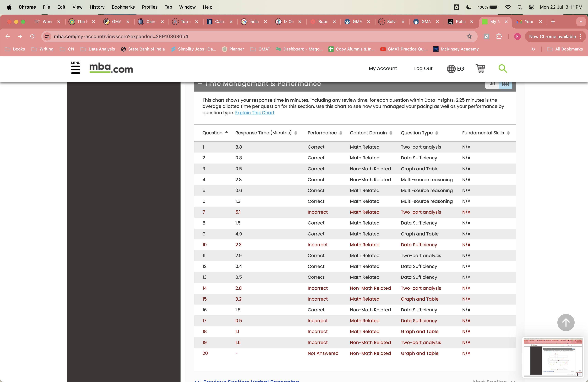This screenshot has height=382, width=588.
Task: Expand hidden bookmarks with the chevron
Action: (x=533, y=49)
